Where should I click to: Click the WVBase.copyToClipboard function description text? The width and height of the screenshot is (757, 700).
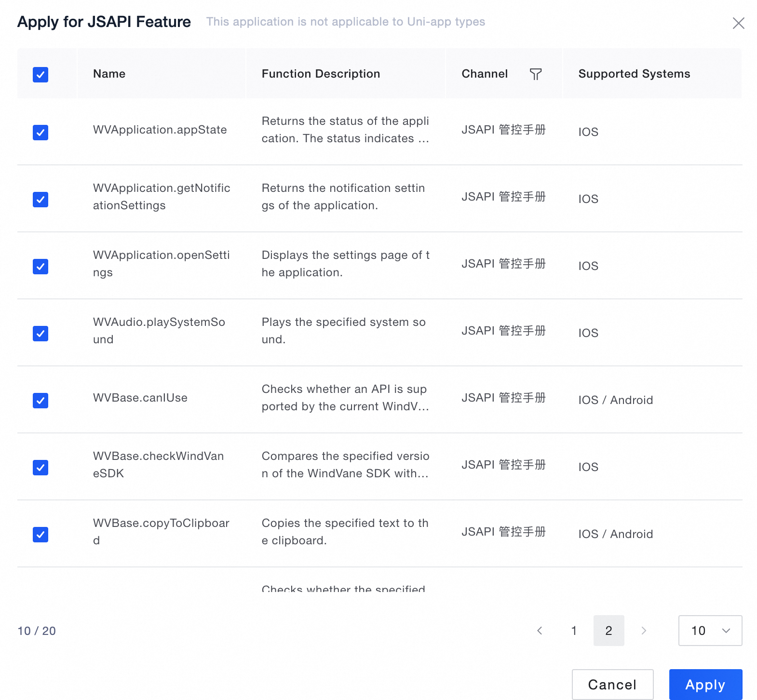pos(345,532)
